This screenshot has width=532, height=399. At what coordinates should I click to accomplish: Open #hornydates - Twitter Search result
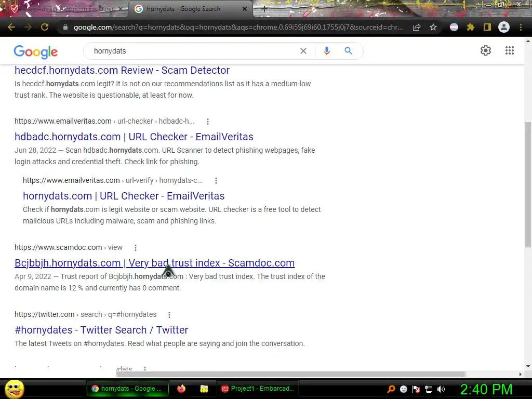pos(101,330)
